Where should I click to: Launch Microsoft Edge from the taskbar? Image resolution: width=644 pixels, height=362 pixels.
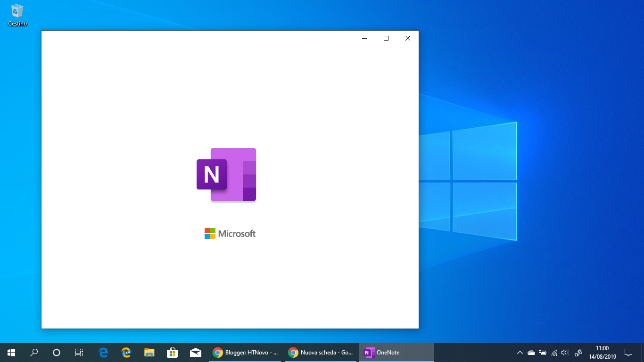(x=103, y=352)
